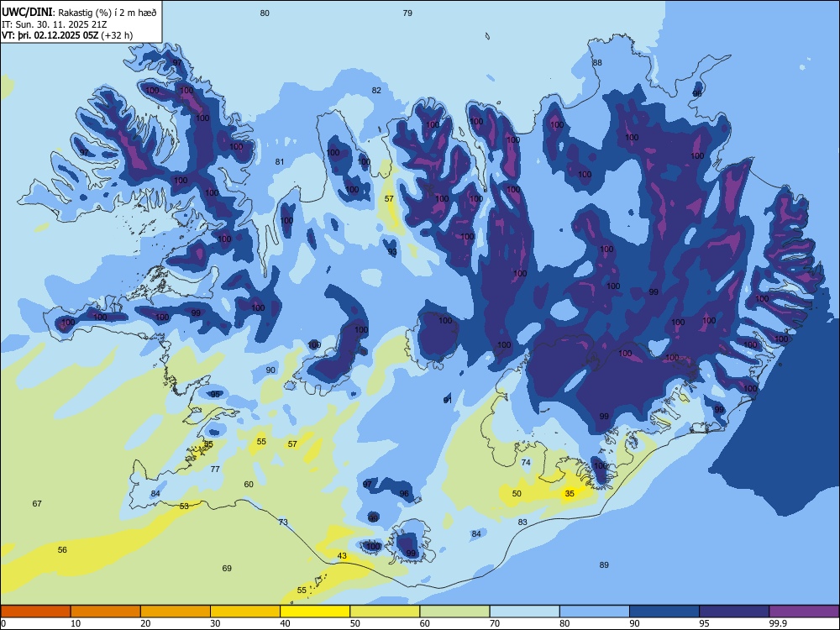The image size is (840, 630).
Task: Click the pale blue 70–80 legend swatch
Action: pyautogui.click(x=524, y=612)
